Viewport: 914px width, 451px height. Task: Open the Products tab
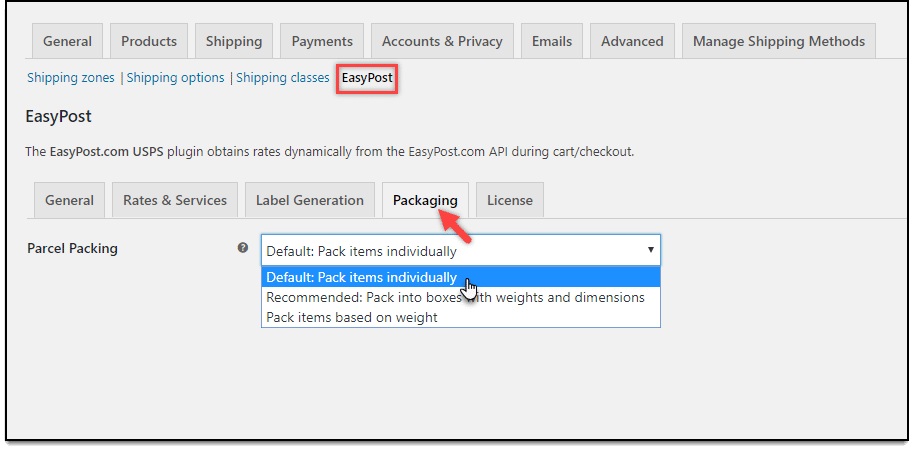pyautogui.click(x=149, y=41)
